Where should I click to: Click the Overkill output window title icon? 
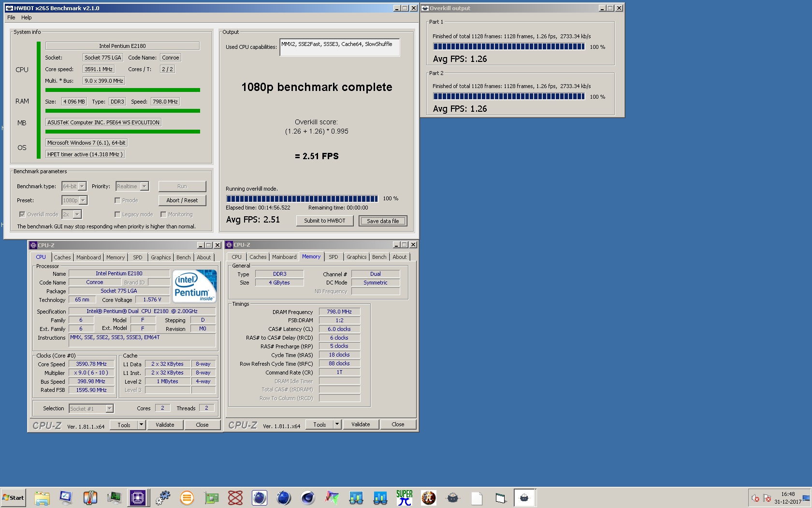[x=425, y=8]
